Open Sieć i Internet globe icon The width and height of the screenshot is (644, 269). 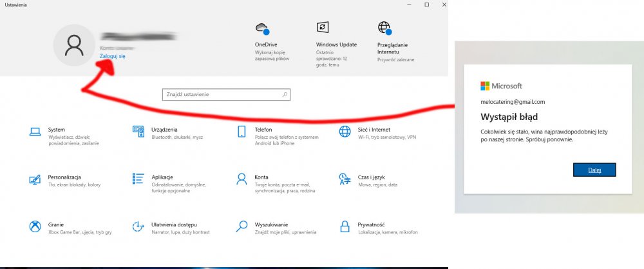[345, 132]
